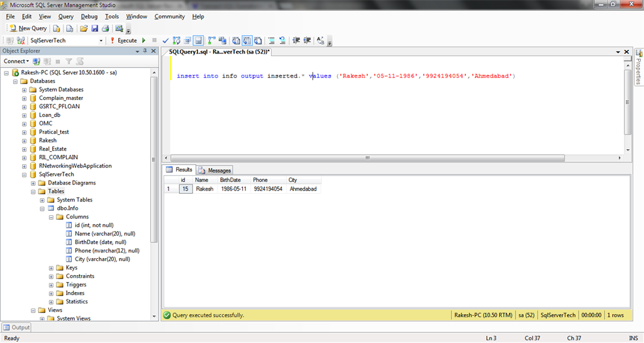Click the green Debug play arrow icon
Viewport: 644px width, 343px height.
(x=144, y=40)
